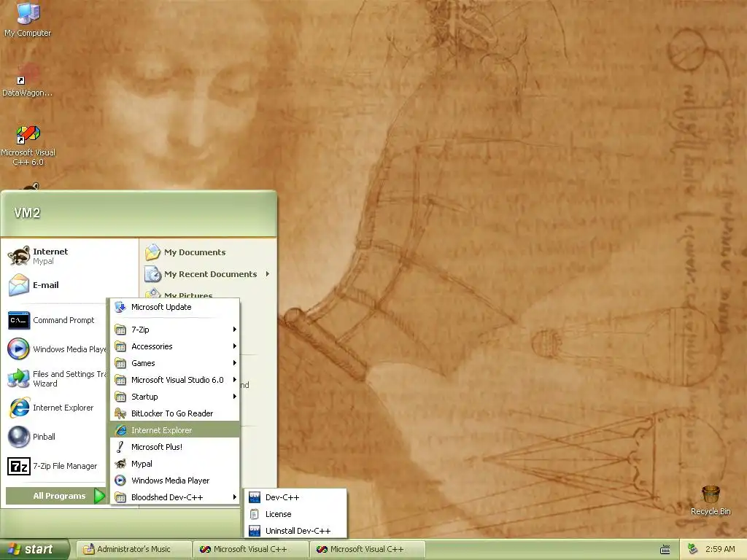Click the Mypal raccoon Internet icon
Image resolution: width=747 pixels, height=560 pixels.
(18, 256)
